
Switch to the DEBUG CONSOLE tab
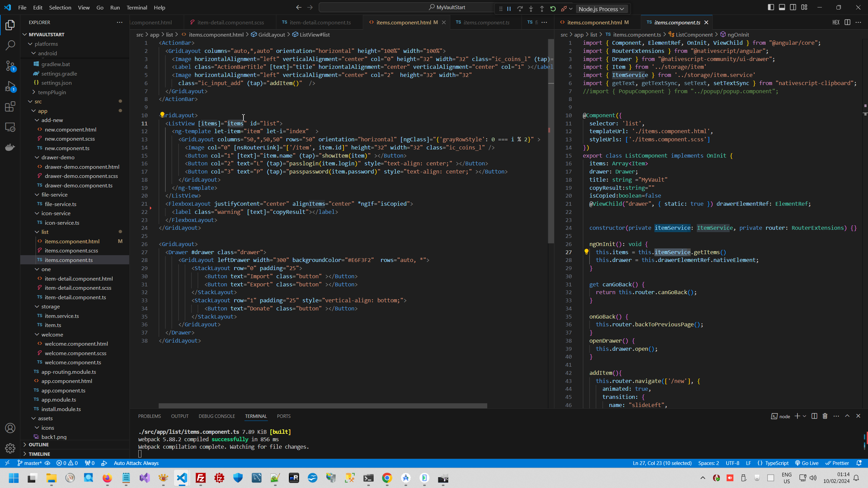217,416
